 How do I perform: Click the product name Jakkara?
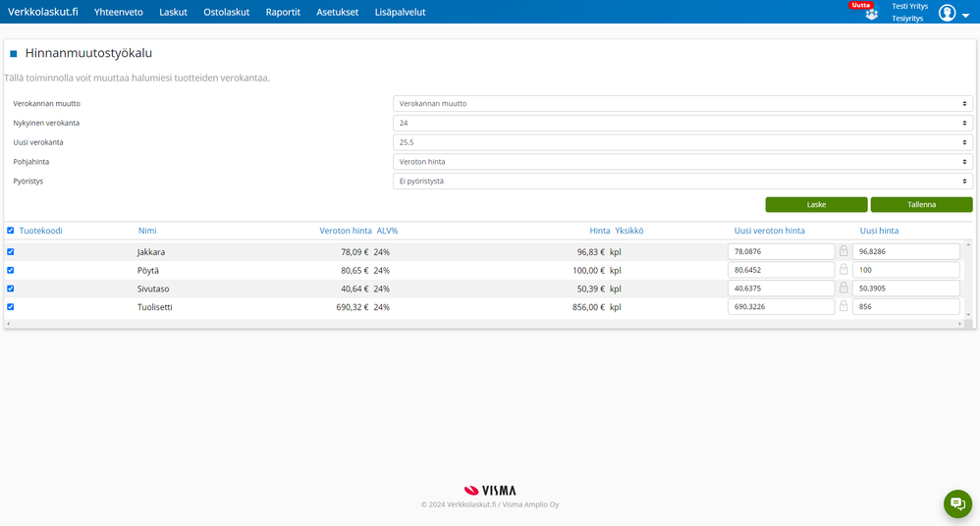pyautogui.click(x=150, y=252)
